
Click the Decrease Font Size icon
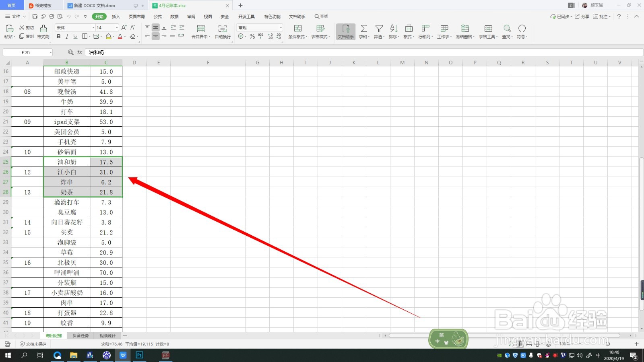tap(133, 27)
